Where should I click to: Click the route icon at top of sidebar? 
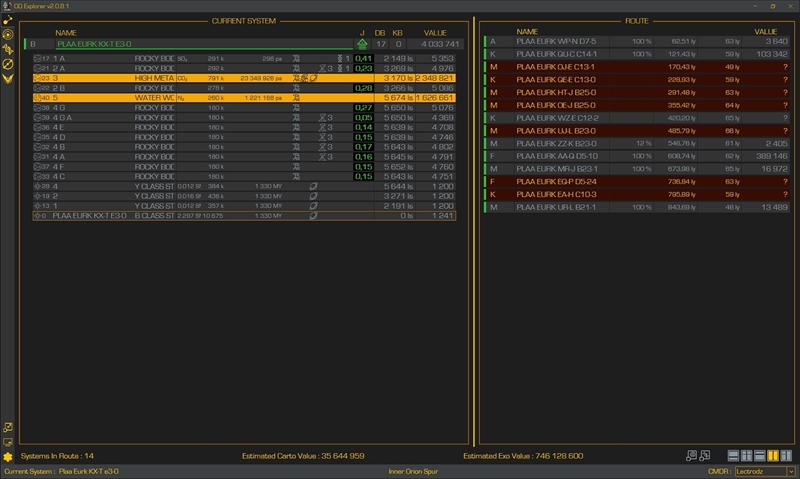click(8, 20)
